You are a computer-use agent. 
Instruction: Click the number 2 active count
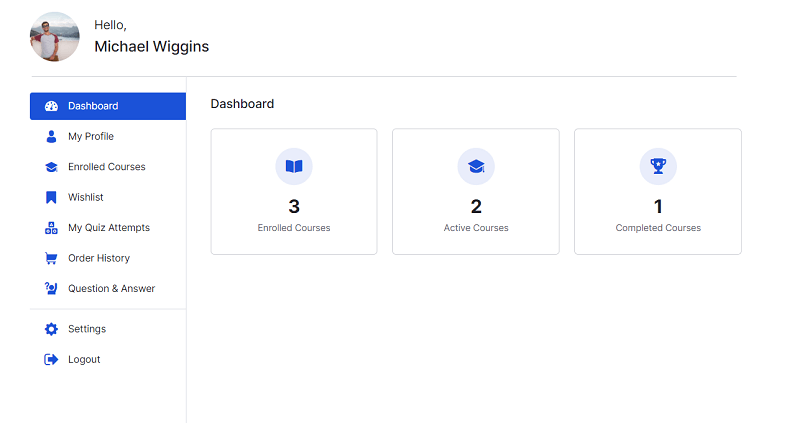476,207
